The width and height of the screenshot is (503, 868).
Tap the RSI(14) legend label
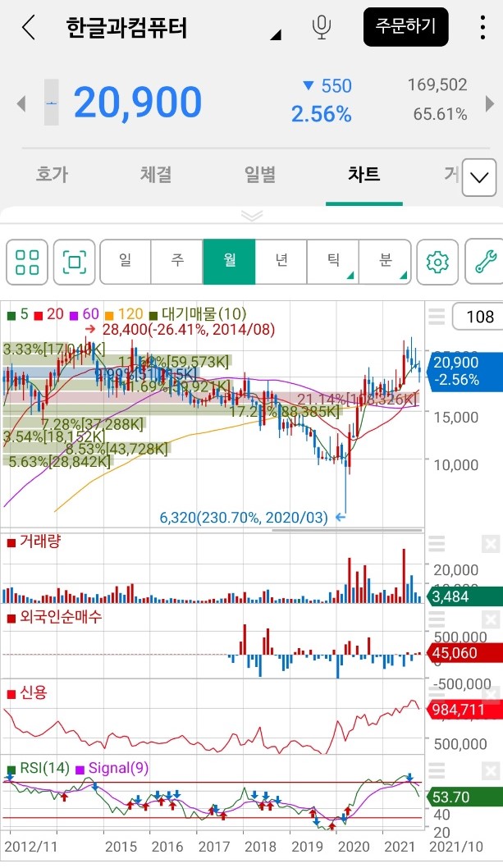(x=39, y=769)
